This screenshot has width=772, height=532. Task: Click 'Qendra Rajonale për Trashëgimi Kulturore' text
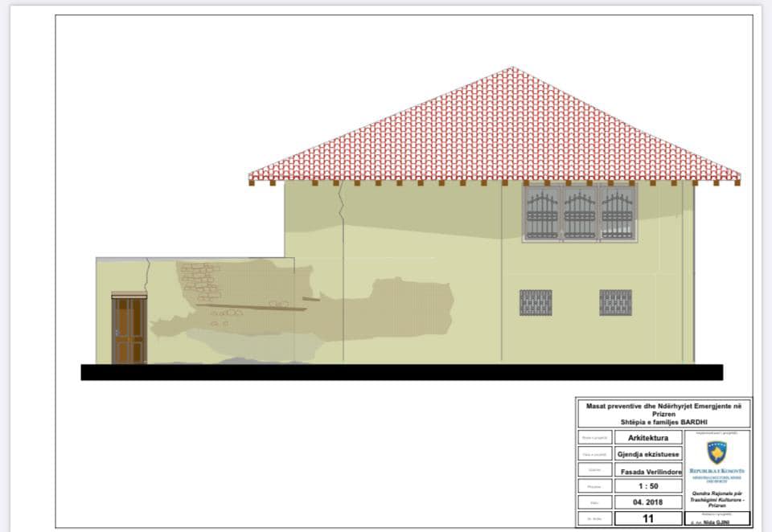(717, 499)
